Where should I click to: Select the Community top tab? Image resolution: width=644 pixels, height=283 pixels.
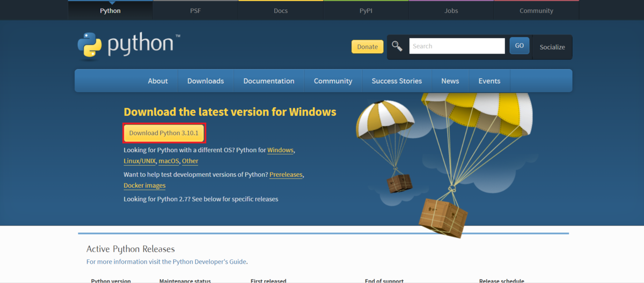[536, 11]
